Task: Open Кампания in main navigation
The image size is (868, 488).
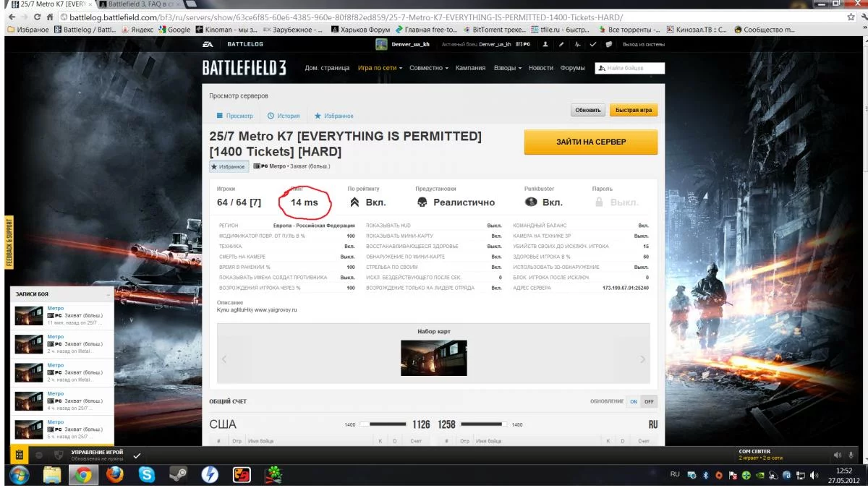Action: click(x=471, y=68)
